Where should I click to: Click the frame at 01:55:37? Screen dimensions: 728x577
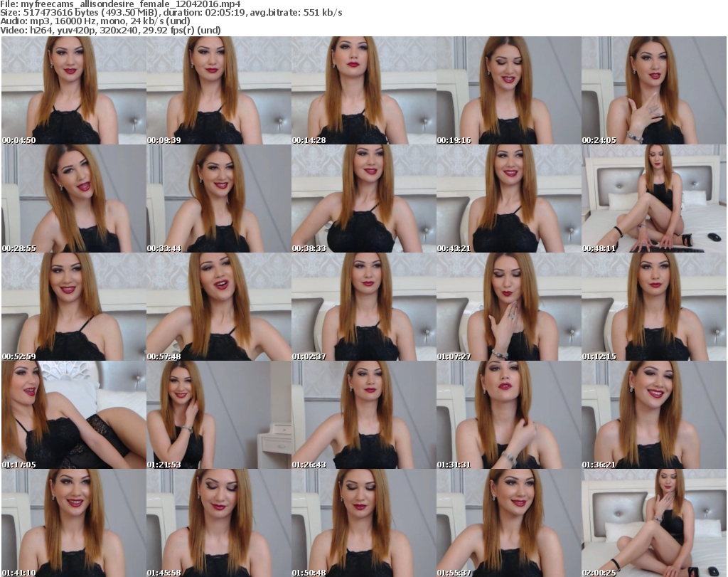tap(509, 523)
